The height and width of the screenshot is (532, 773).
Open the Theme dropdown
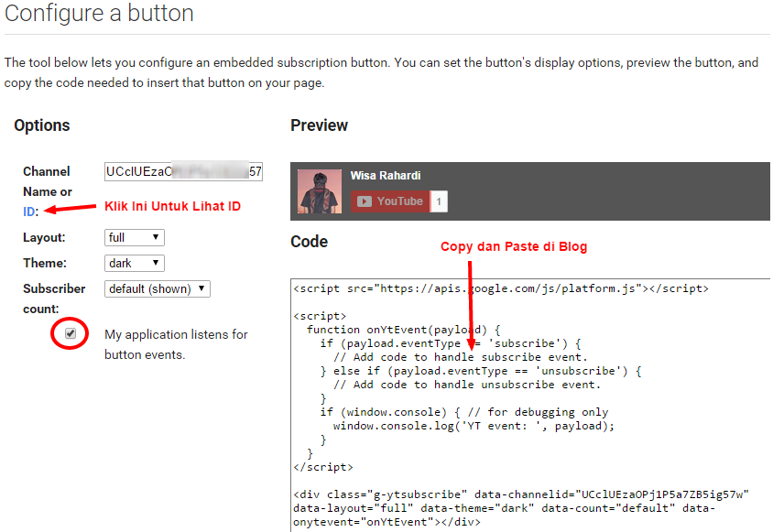134,263
